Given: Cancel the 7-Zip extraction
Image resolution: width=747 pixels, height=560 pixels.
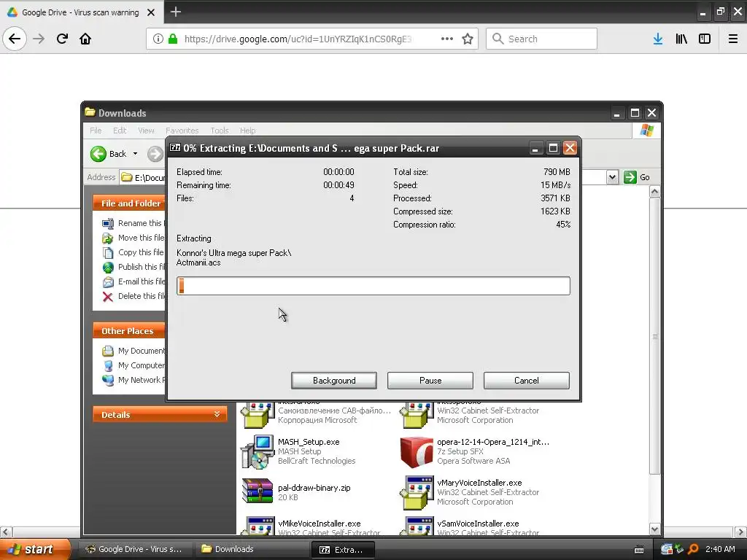Looking at the screenshot, I should click(x=527, y=381).
